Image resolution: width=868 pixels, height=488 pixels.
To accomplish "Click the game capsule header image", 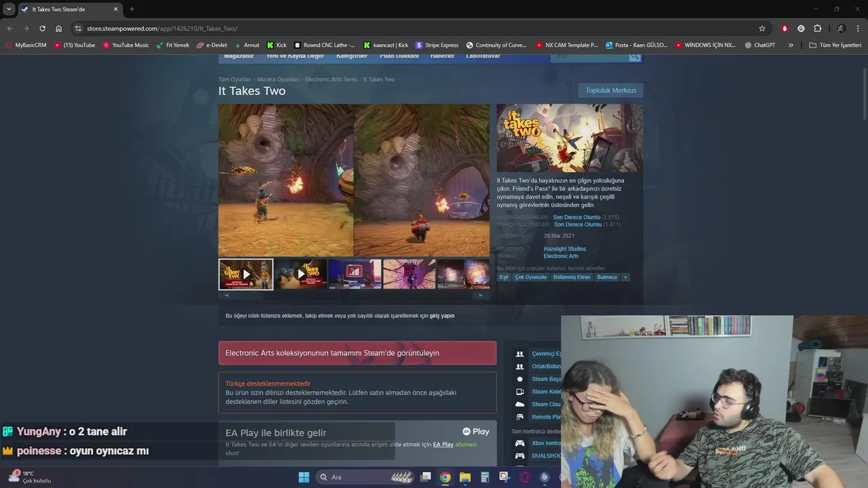I will point(570,138).
